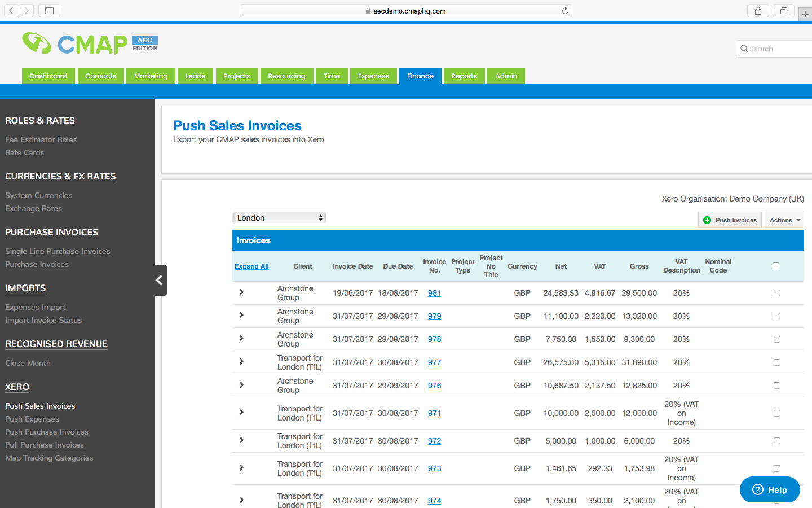The width and height of the screenshot is (812, 508).
Task: Open Exchange Rates in sidebar
Action: [x=34, y=208]
